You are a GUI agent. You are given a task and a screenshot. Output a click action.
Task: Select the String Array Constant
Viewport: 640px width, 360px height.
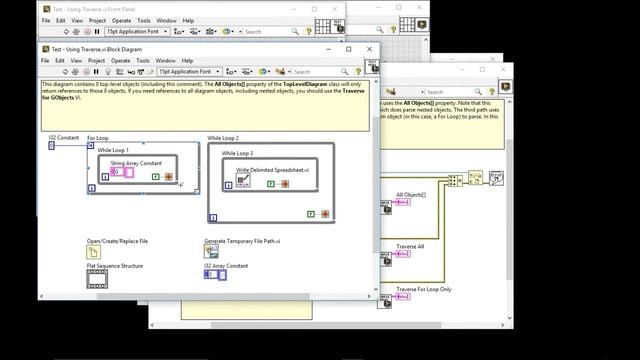click(122, 172)
